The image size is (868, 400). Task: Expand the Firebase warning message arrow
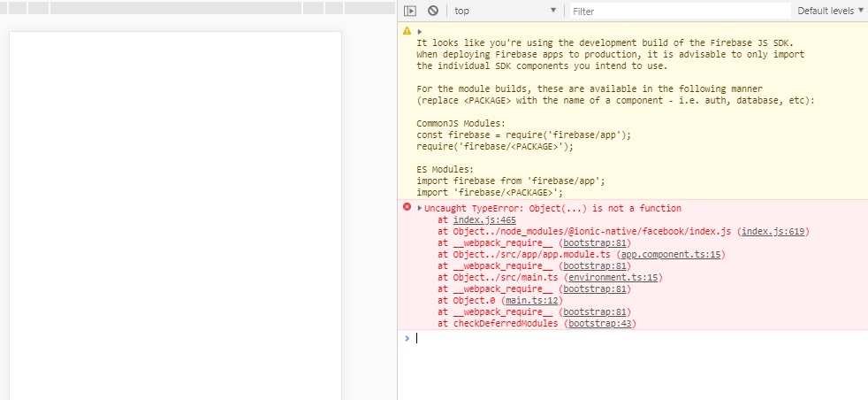click(420, 32)
